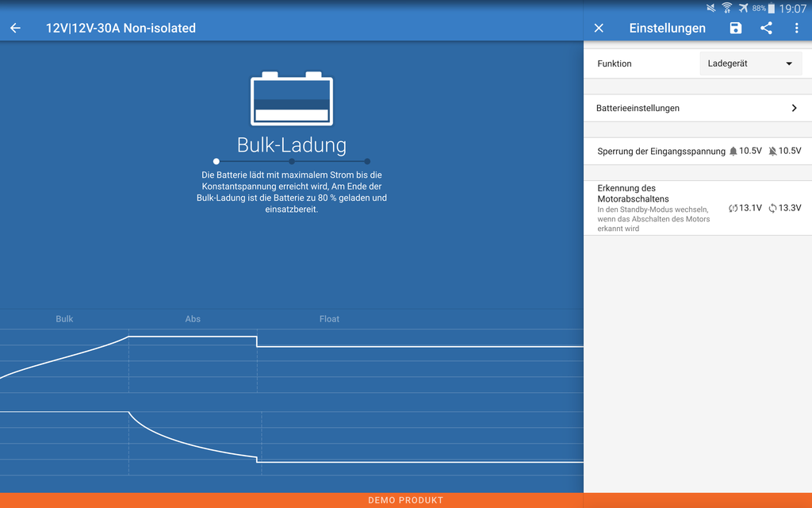Viewport: 812px width, 508px height.
Task: Expand Batterieeinstellungen via the chevron
Action: [x=794, y=108]
